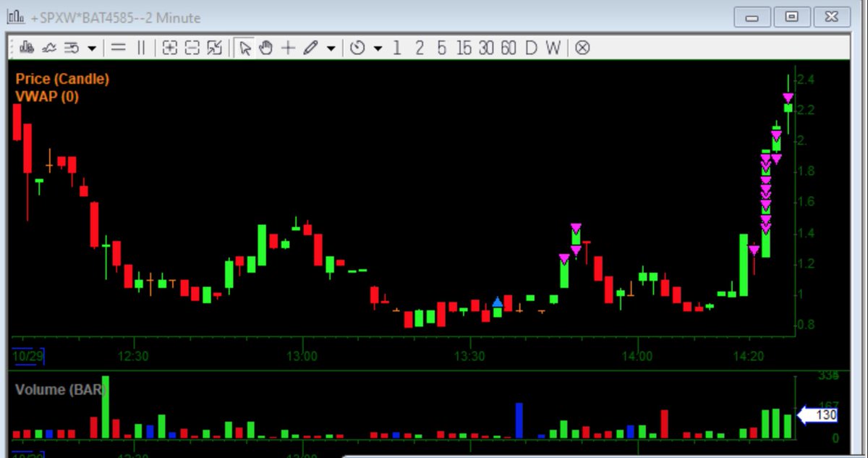
Task: Click the 14:20 time axis label
Action: 749,356
